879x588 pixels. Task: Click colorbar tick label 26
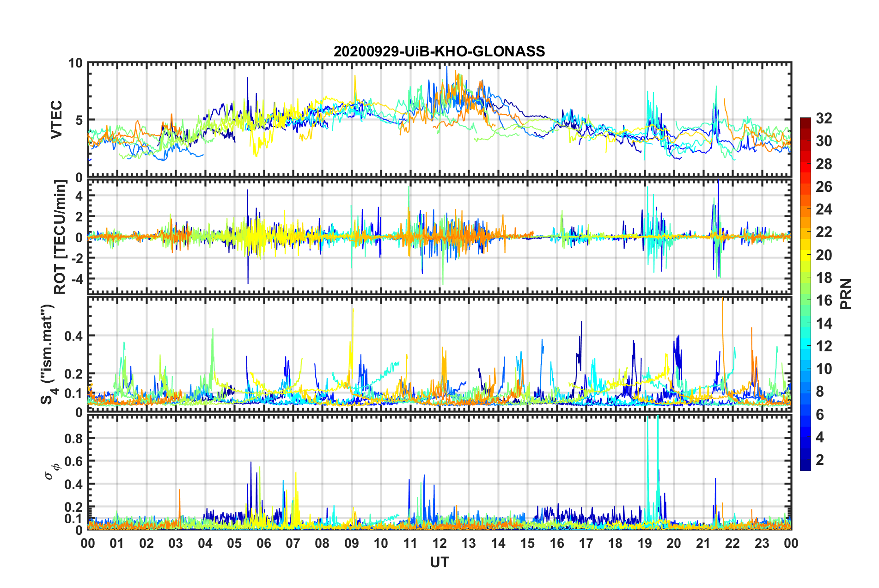[x=824, y=187]
